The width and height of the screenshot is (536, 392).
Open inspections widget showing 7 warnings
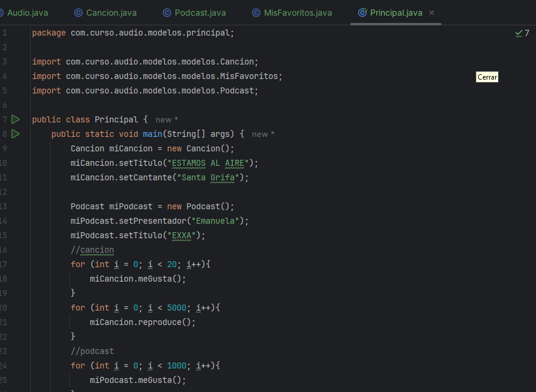coord(522,33)
